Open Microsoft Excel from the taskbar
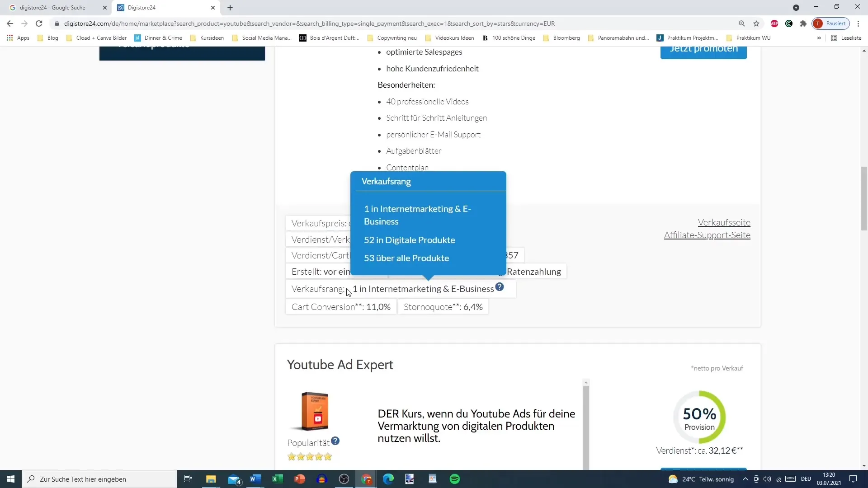 [x=278, y=479]
